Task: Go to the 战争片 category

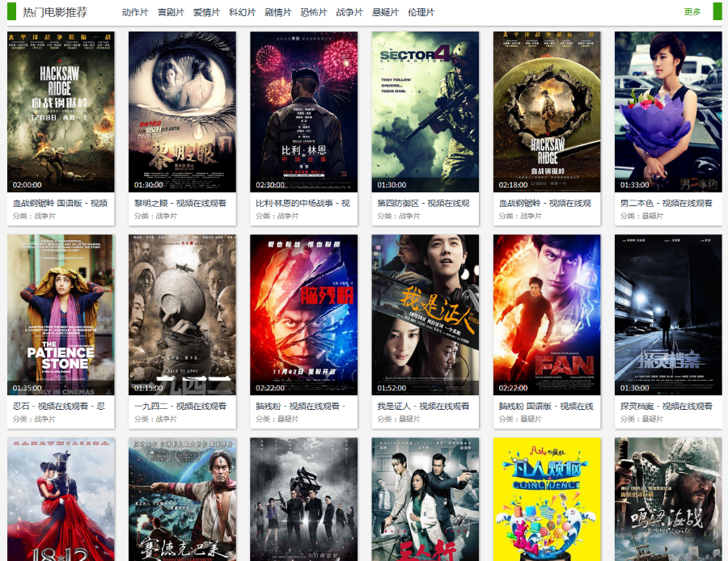Action: 349,12
